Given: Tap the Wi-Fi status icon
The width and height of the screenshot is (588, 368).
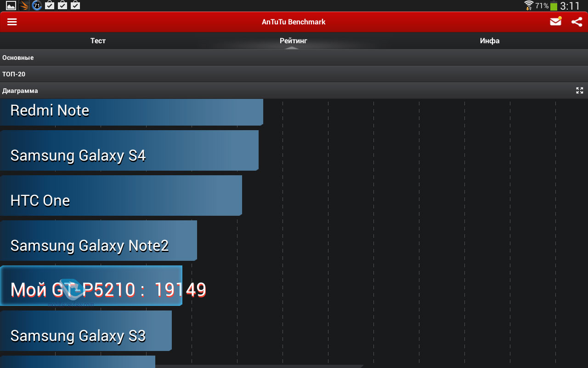Looking at the screenshot, I should pos(529,6).
